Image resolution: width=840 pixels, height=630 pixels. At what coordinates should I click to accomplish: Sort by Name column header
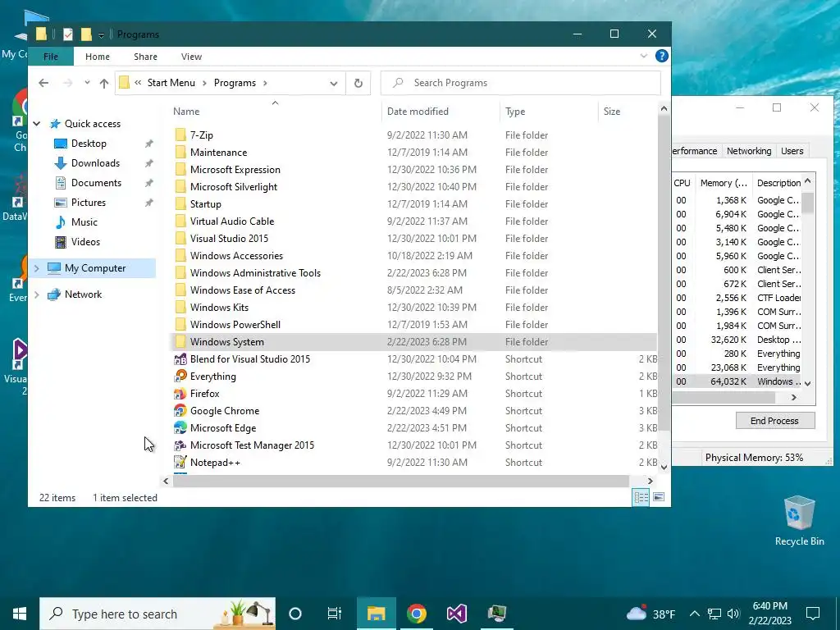[274, 112]
